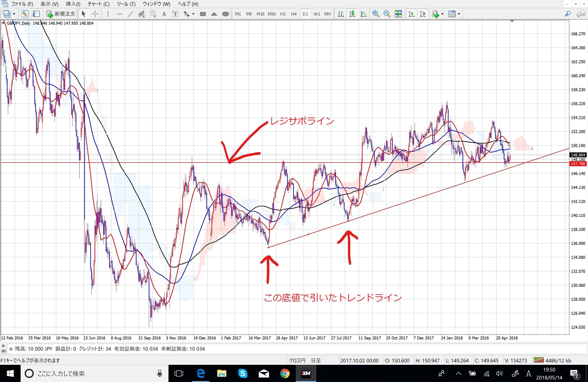Toggle chart auto scroll
588x382 pixels.
coord(411,14)
